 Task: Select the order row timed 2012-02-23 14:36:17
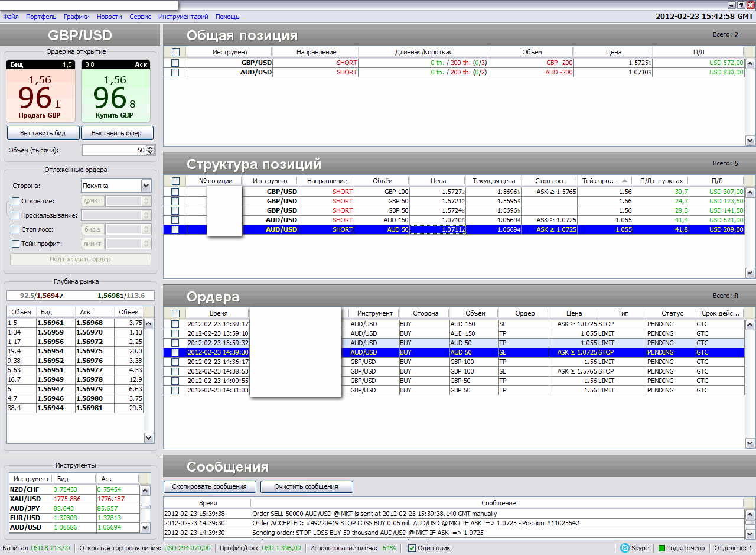(454, 362)
